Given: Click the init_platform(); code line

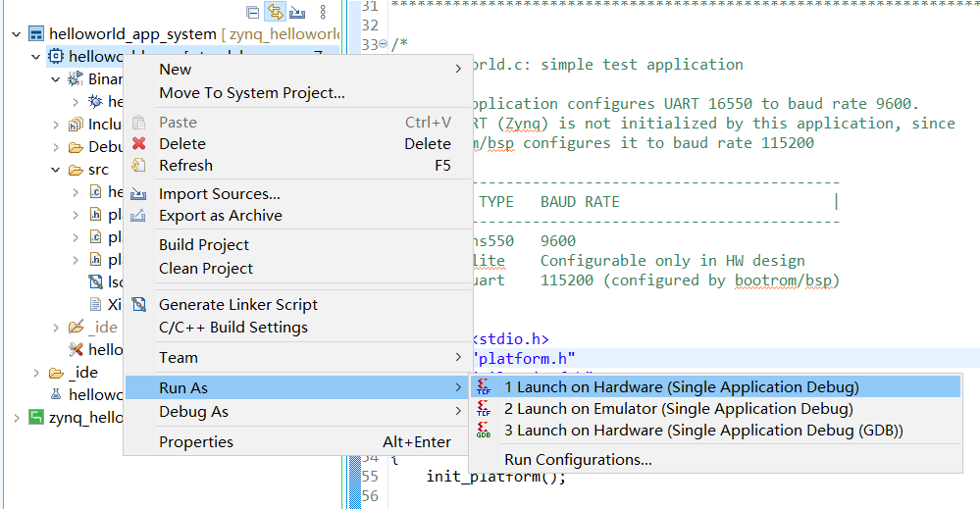Looking at the screenshot, I should [x=495, y=477].
